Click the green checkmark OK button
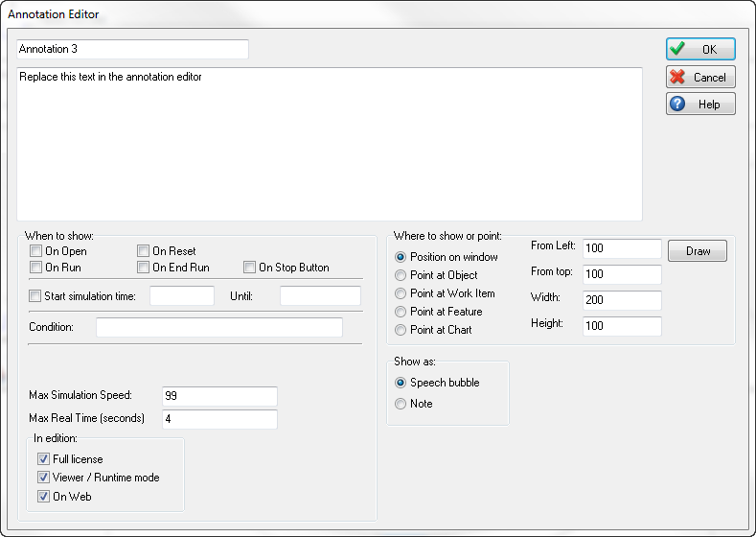 [x=700, y=49]
